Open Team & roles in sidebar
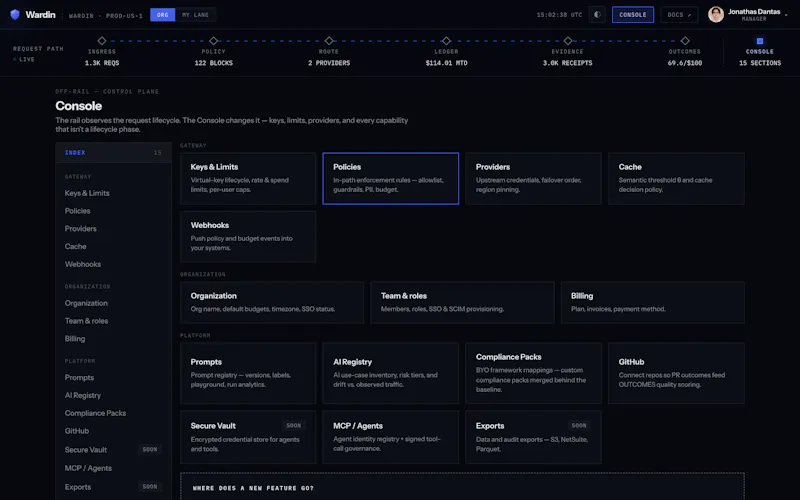 pos(86,321)
